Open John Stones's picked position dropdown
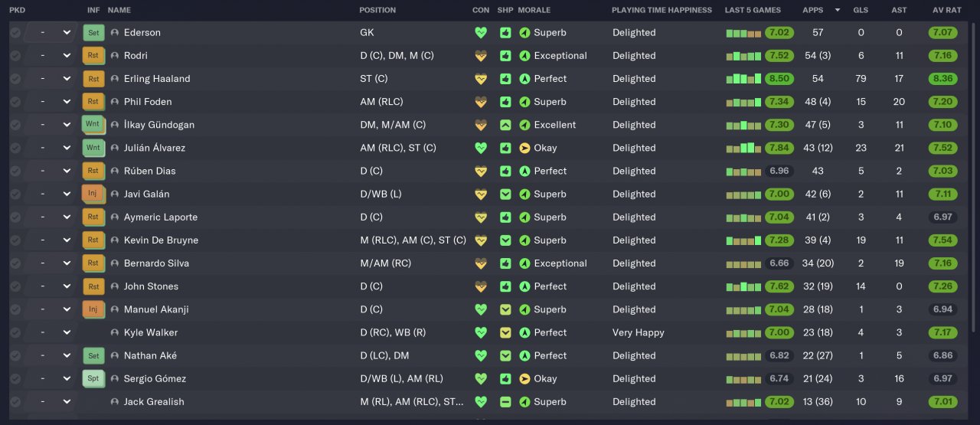This screenshot has height=425, width=980. (x=67, y=286)
